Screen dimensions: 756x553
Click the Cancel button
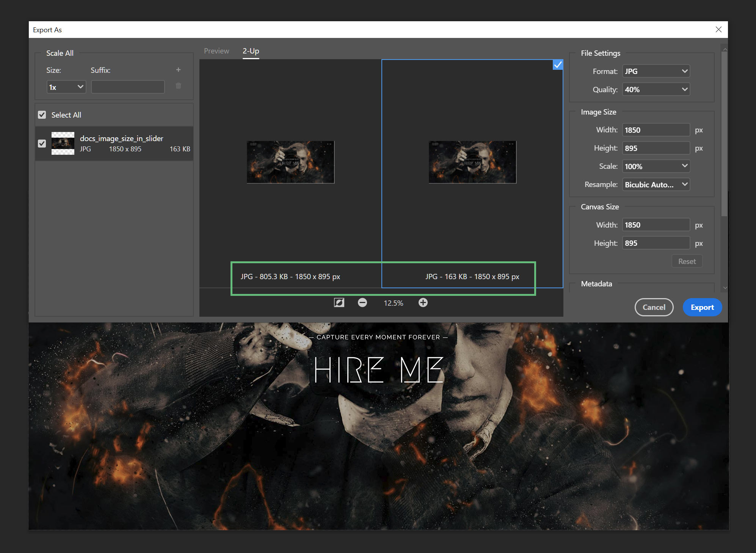pos(653,307)
